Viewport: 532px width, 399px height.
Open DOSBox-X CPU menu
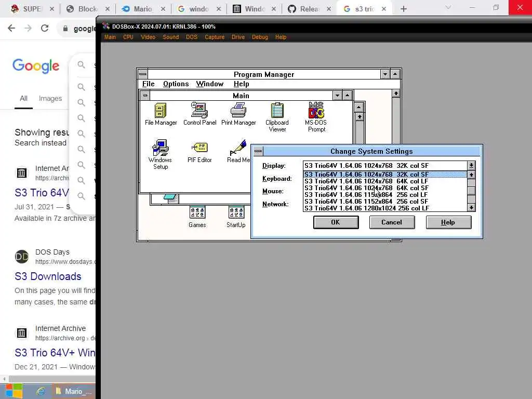tap(128, 37)
